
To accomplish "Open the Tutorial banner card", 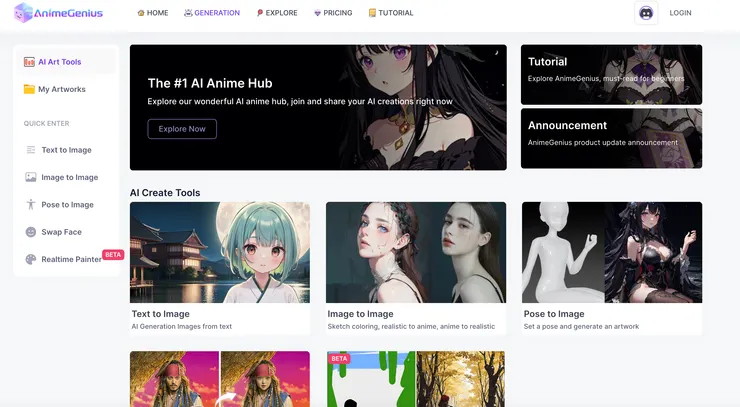I will 611,75.
